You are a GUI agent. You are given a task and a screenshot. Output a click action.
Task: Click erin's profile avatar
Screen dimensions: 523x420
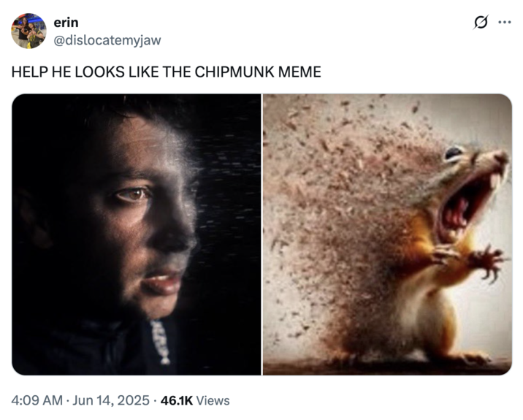[29, 31]
